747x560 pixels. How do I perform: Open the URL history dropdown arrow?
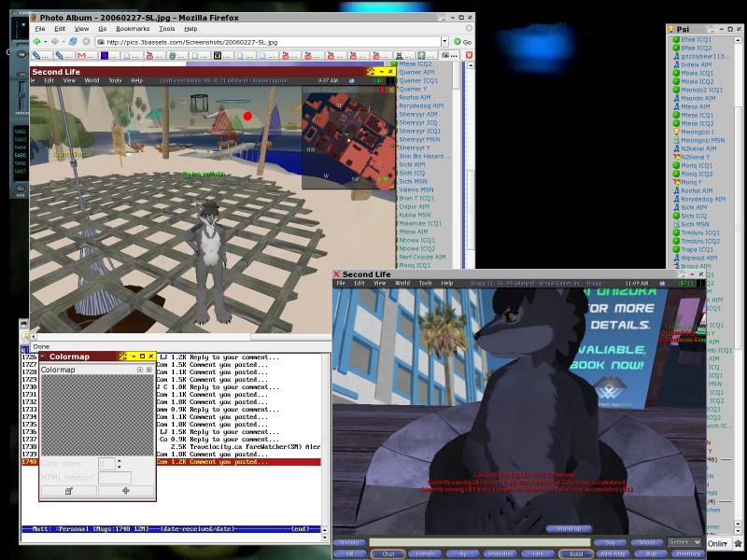tap(444, 41)
